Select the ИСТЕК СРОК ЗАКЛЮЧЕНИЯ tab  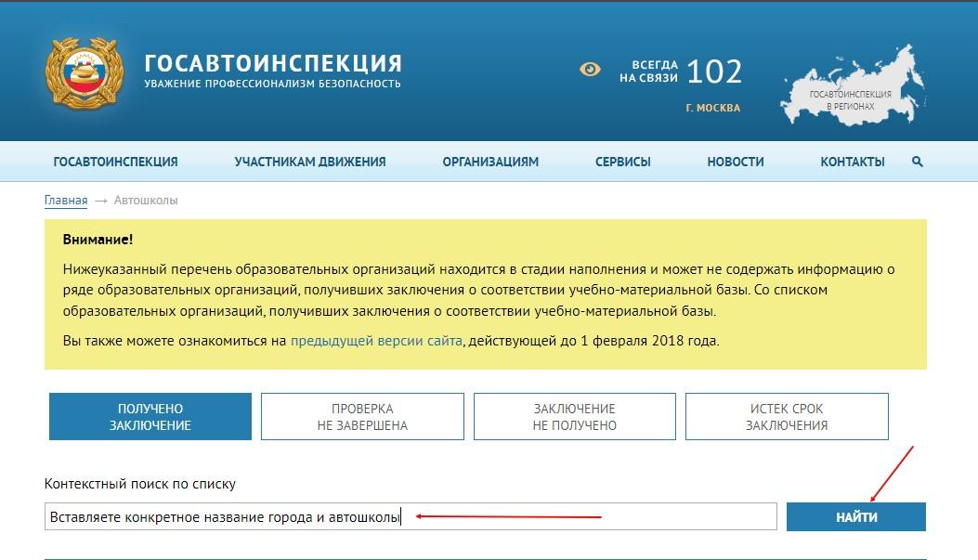point(787,417)
